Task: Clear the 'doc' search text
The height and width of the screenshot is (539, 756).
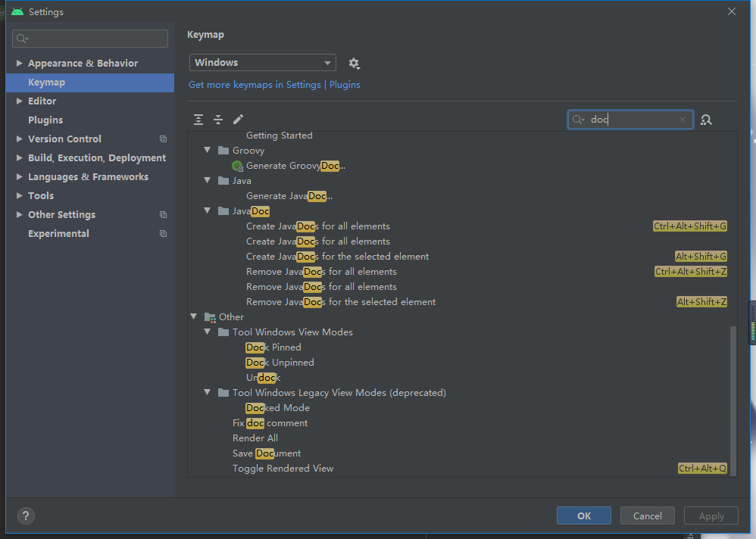Action: [x=683, y=120]
